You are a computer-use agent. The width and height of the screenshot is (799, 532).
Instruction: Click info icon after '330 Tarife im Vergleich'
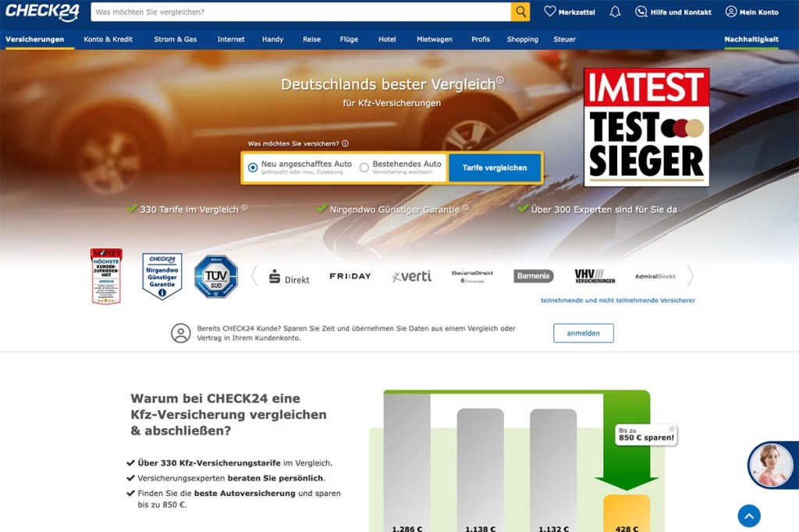(244, 207)
